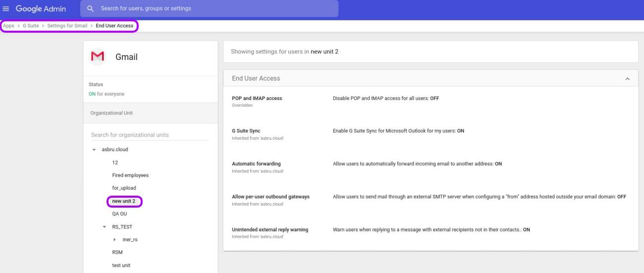The image size is (644, 273).
Task: Focus the Search for organizational units field
Action: [150, 135]
